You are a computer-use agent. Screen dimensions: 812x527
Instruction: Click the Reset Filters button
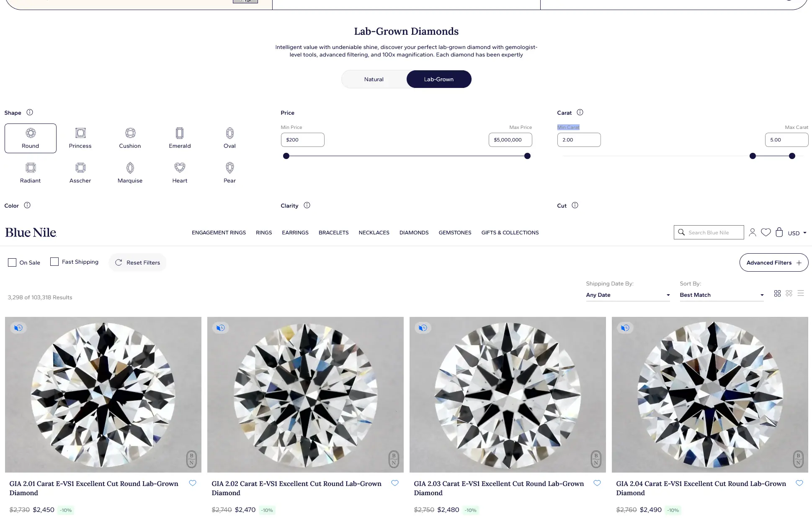click(137, 262)
